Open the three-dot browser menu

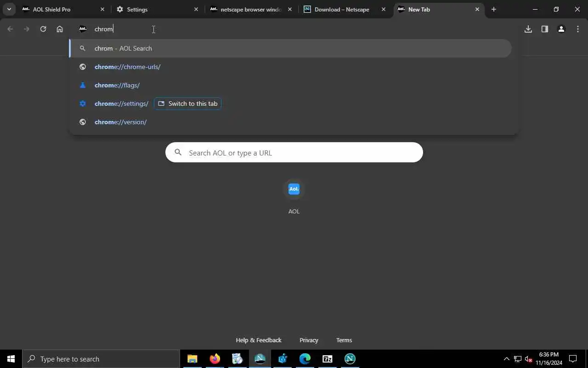click(x=578, y=29)
